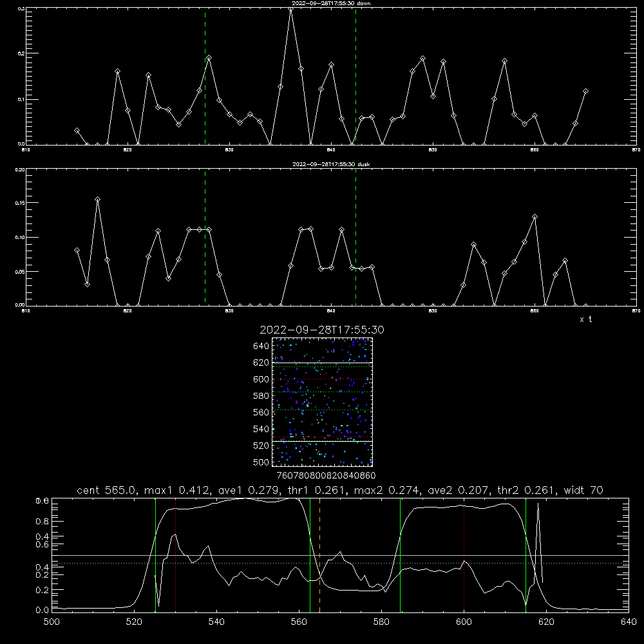Click the timestamp title above the heatmap
This screenshot has width=644, height=644.
[x=322, y=330]
